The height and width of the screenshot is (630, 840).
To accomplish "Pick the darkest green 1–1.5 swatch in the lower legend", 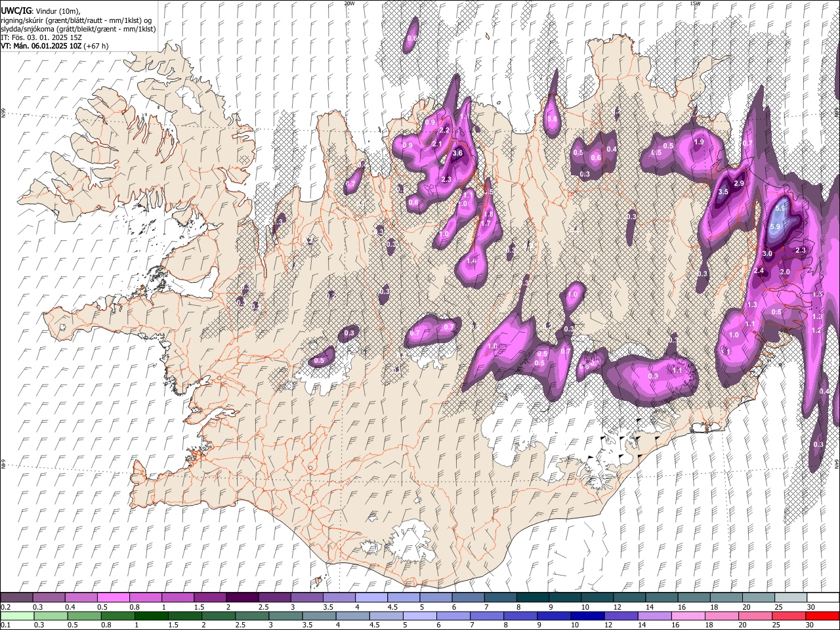I will [x=150, y=616].
